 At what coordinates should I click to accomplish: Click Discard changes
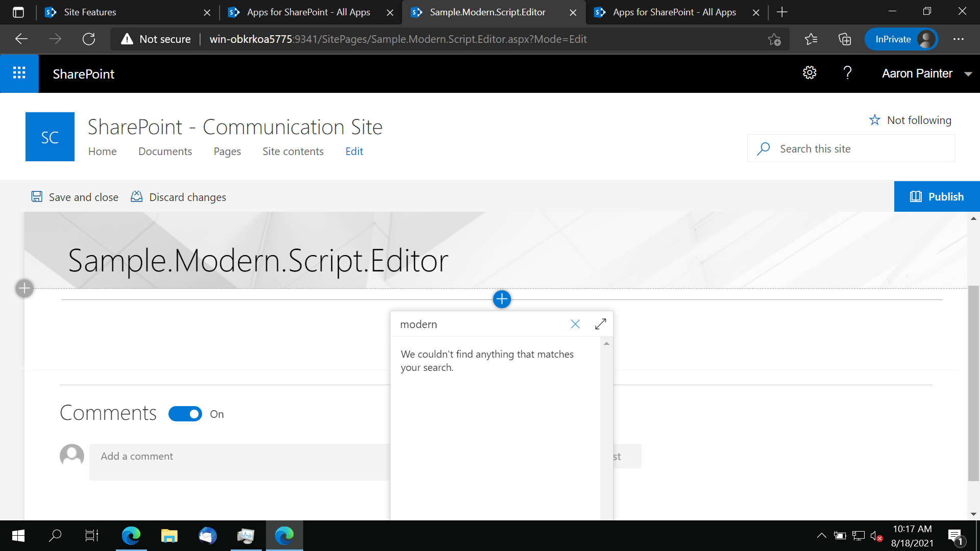[x=178, y=197]
